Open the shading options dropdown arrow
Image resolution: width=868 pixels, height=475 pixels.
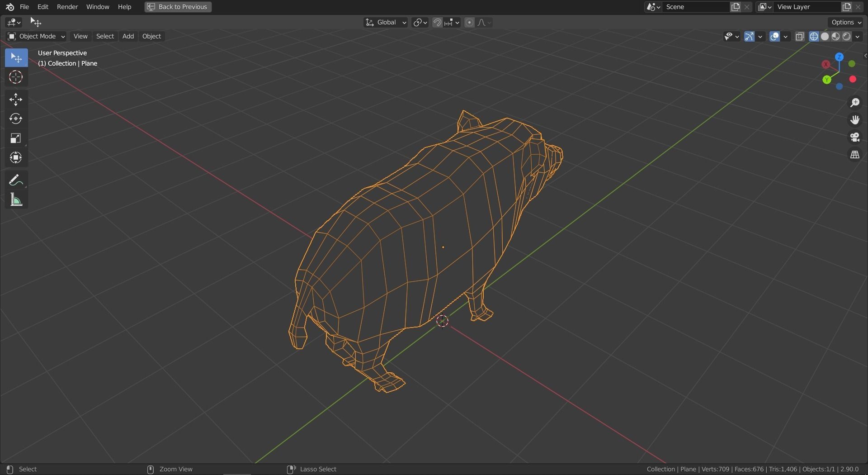tap(858, 37)
